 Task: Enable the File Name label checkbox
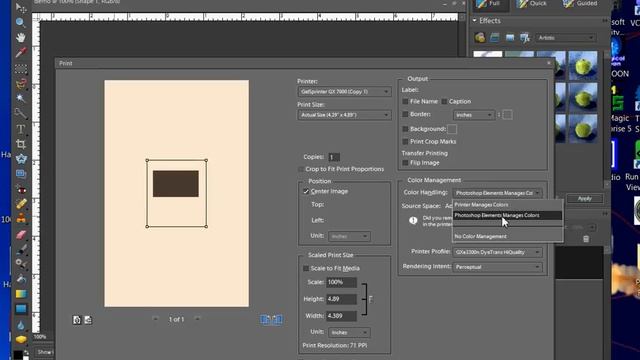click(405, 101)
